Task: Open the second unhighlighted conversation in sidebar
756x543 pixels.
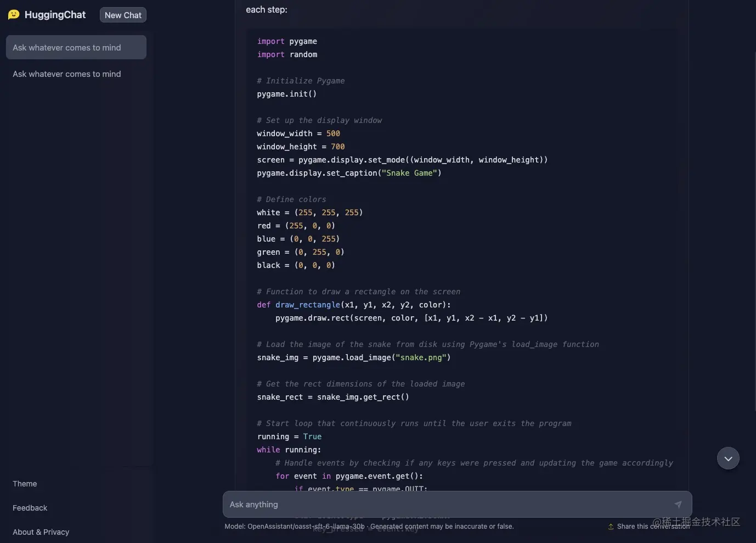Action: [x=76, y=74]
